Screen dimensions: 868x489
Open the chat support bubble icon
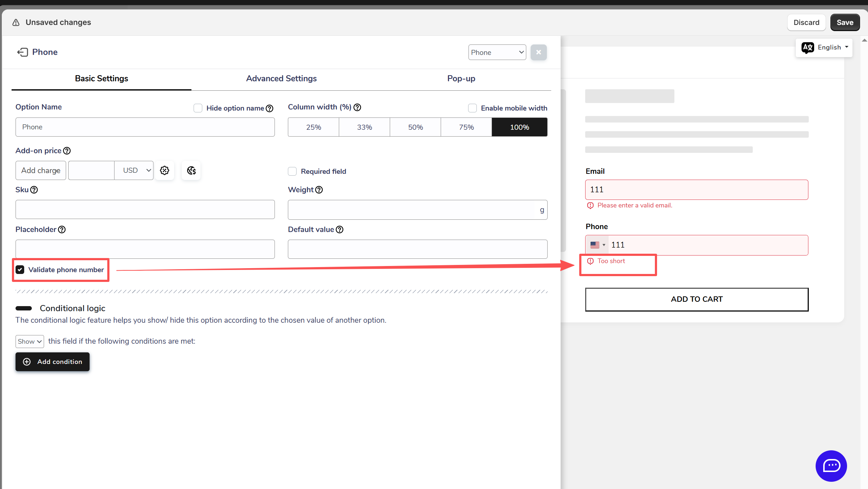coord(831,466)
